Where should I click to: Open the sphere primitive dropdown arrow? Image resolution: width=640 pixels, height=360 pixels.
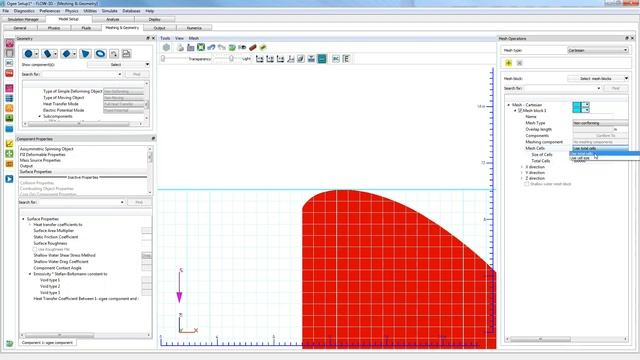[x=36, y=54]
